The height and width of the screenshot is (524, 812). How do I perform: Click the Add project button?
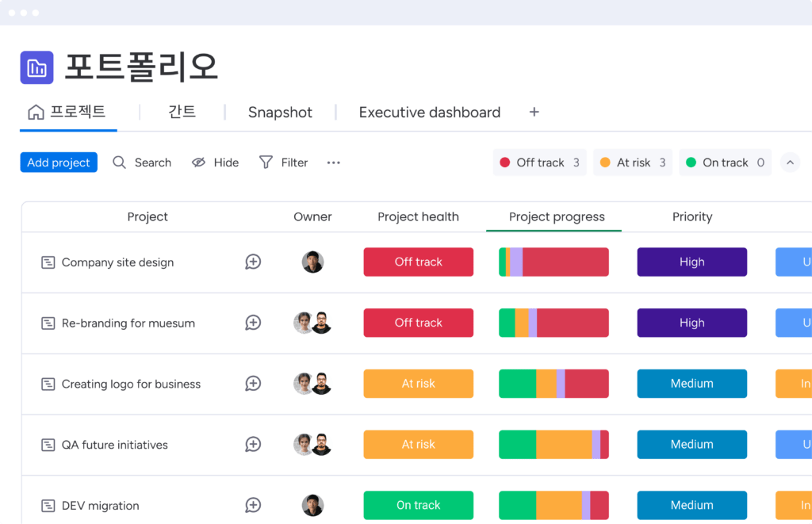click(x=59, y=163)
